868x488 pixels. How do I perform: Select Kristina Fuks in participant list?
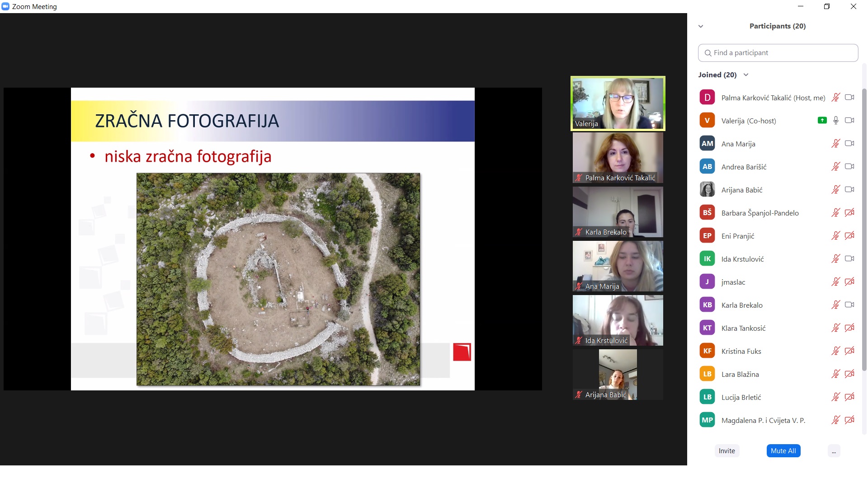741,351
